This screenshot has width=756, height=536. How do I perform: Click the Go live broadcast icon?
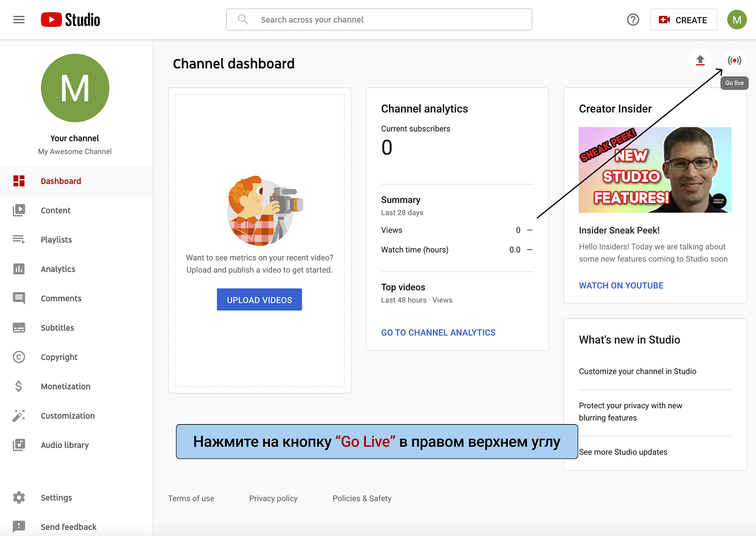[734, 60]
